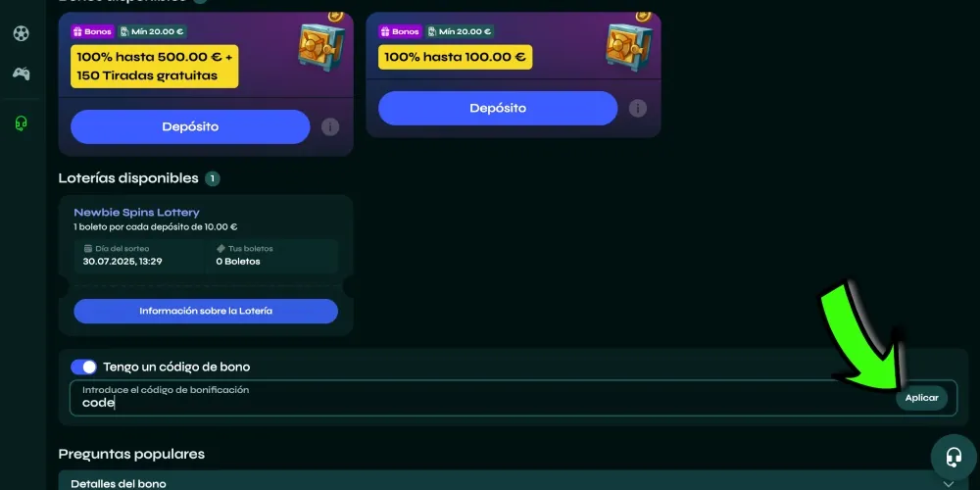Open the Newbie Spins Lottery title link
980x490 pixels.
(136, 213)
